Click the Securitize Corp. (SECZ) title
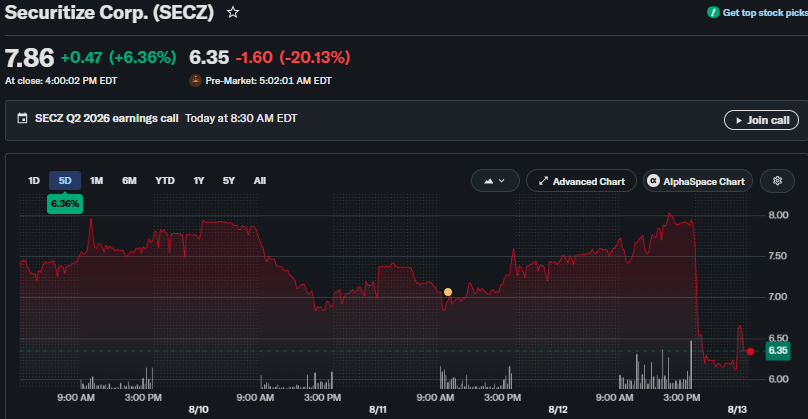This screenshot has height=419, width=808. click(109, 12)
